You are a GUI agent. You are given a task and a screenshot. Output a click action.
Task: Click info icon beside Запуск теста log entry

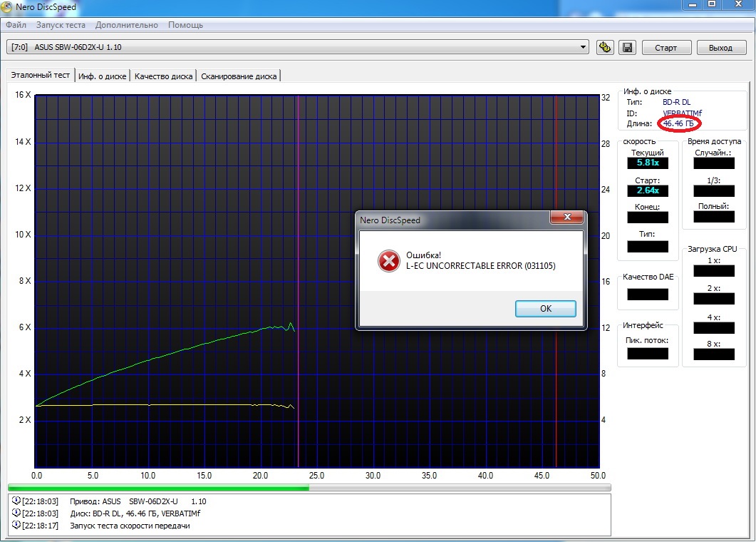16,526
